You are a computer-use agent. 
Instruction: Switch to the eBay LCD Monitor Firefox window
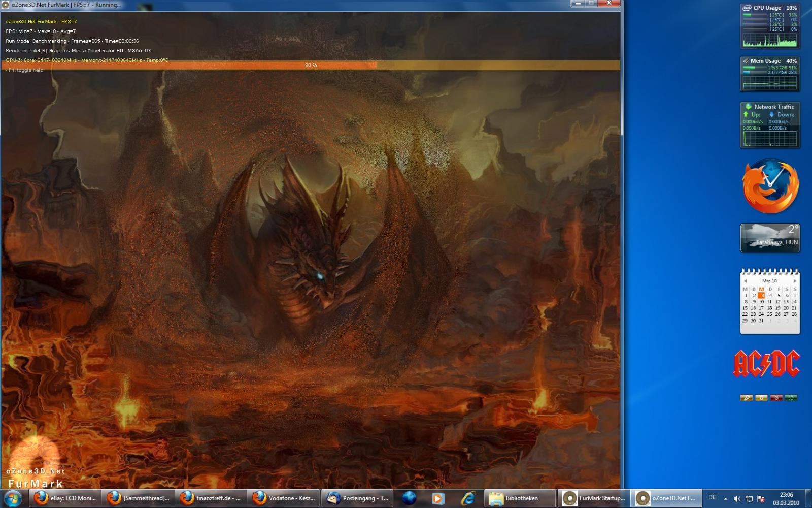coord(64,498)
